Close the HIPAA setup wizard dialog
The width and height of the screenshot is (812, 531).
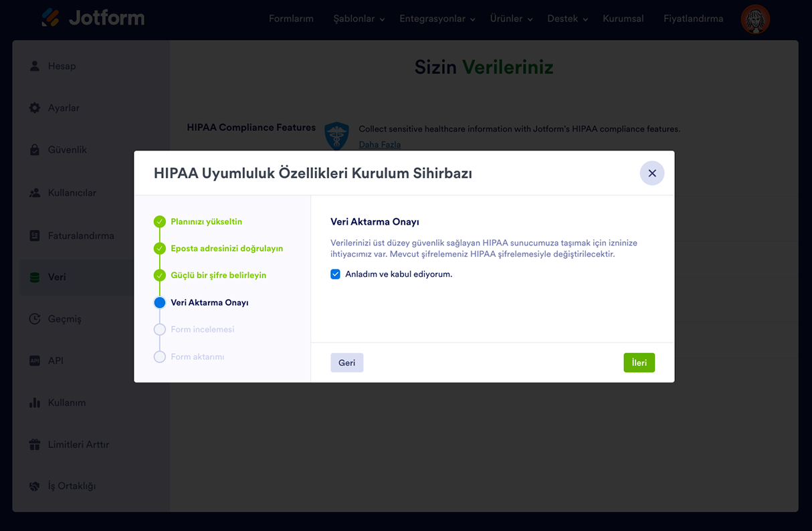point(652,173)
